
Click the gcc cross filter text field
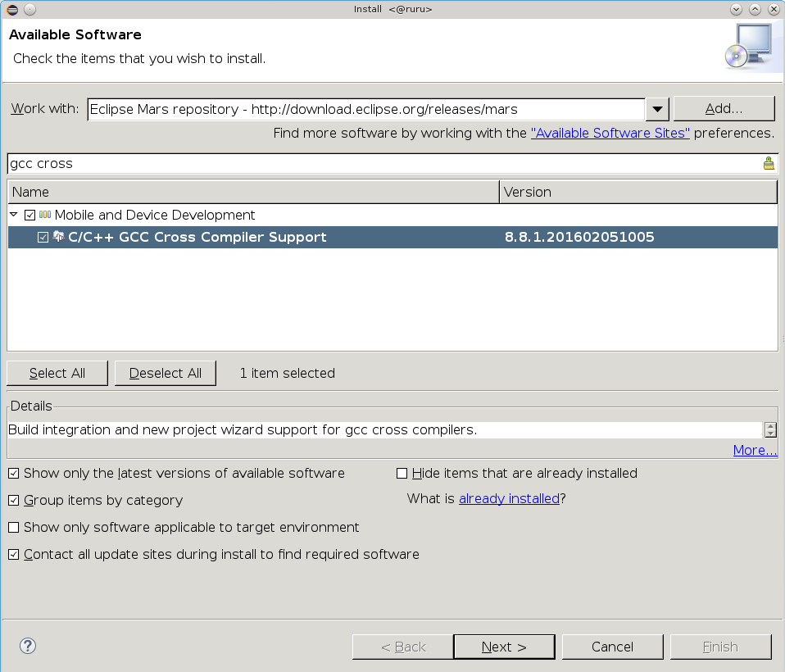pos(381,163)
